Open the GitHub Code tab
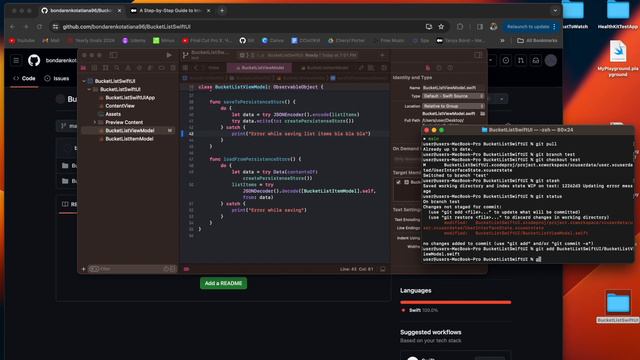This screenshot has height=360, width=640. point(24,78)
